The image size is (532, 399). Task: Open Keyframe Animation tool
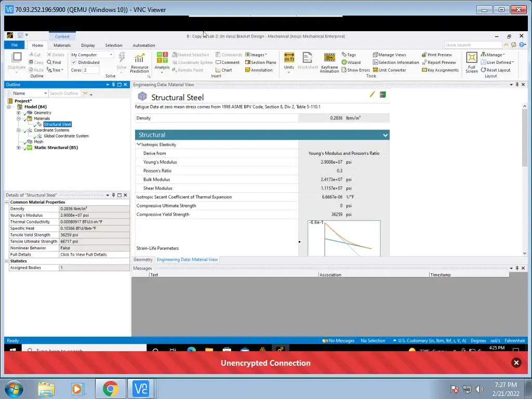click(329, 63)
